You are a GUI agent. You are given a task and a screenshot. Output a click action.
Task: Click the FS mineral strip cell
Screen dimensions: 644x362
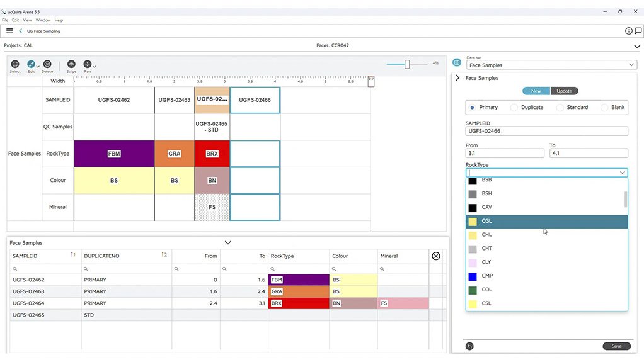click(x=212, y=207)
